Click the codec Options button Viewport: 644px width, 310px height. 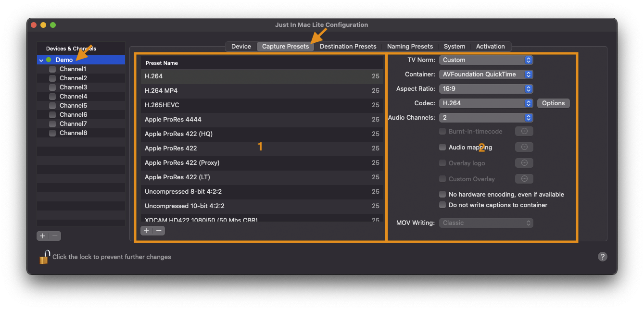click(553, 103)
